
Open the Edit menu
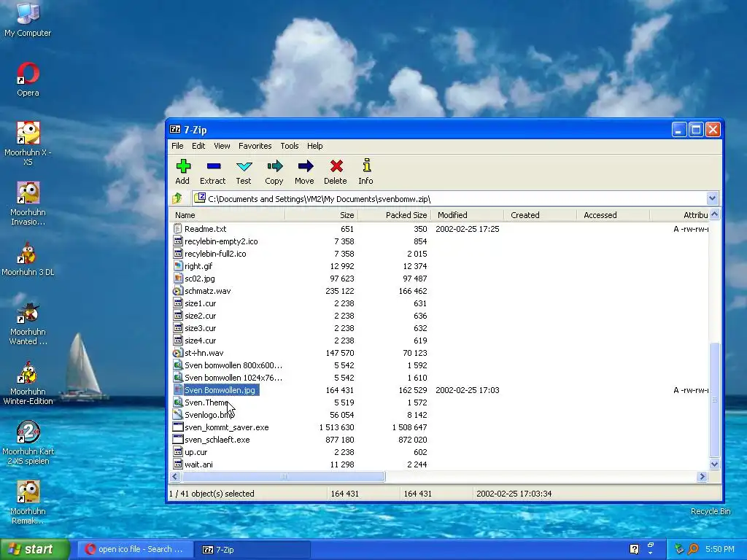[x=198, y=146]
